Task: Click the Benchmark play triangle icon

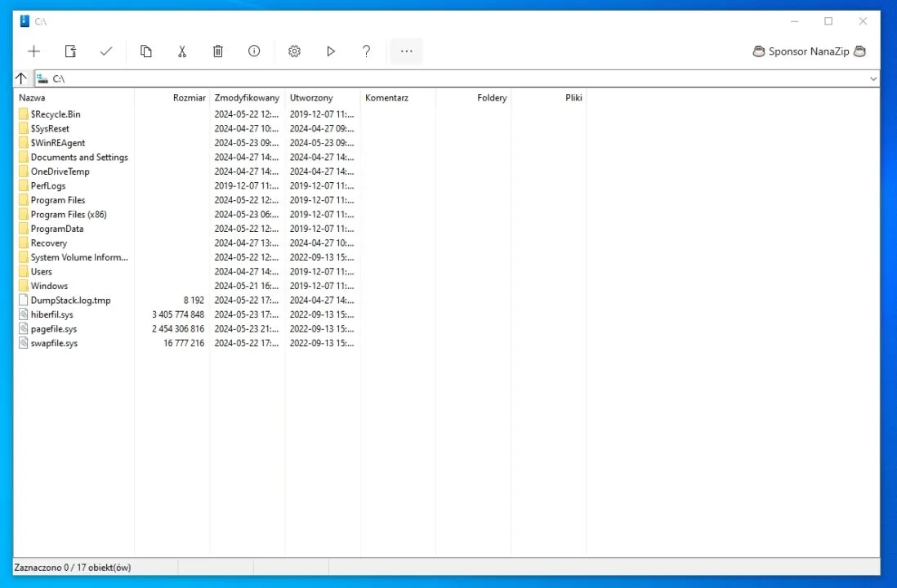Action: [331, 51]
